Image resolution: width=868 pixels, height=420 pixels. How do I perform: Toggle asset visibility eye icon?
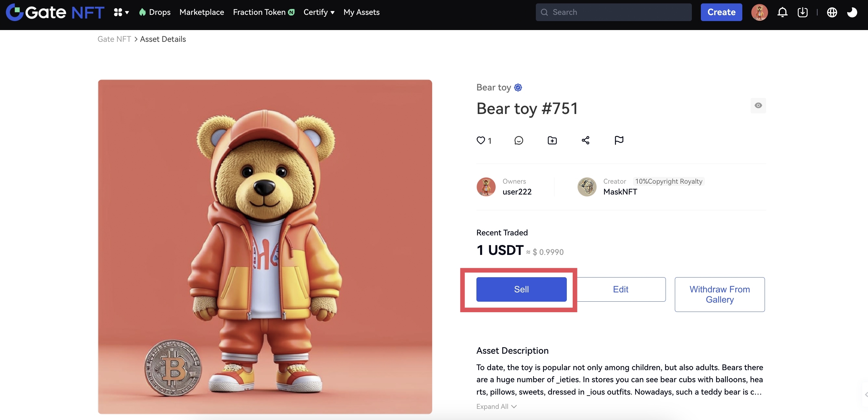(758, 106)
